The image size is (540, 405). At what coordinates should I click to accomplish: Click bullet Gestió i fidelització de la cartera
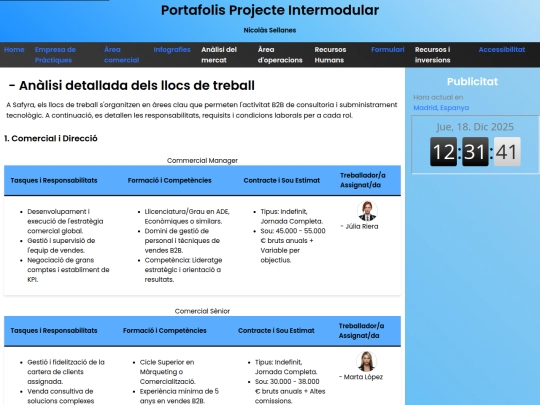pyautogui.click(x=66, y=372)
